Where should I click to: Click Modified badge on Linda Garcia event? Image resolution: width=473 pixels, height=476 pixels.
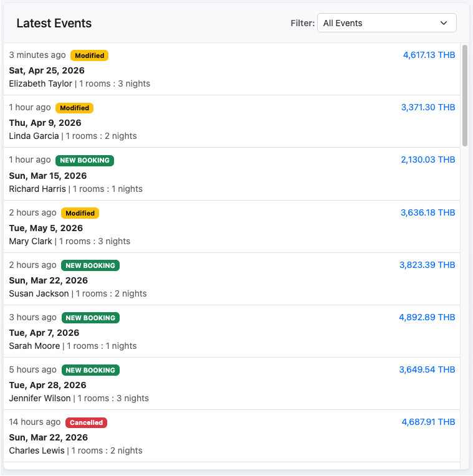pyautogui.click(x=74, y=108)
